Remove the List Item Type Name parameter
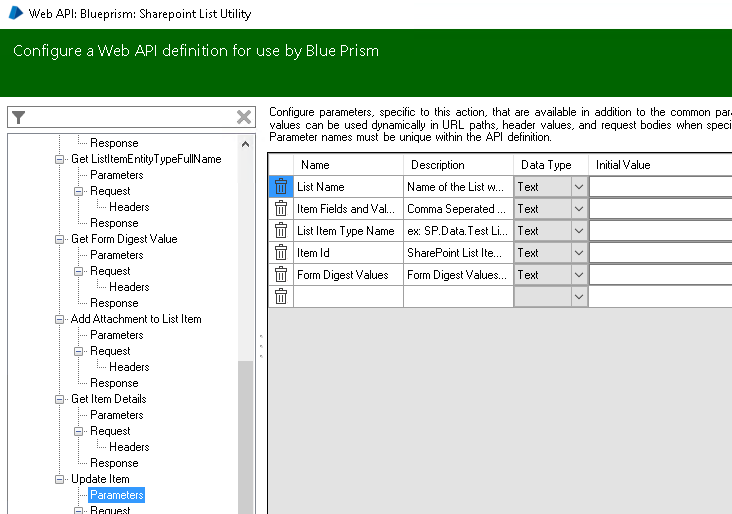 [281, 230]
